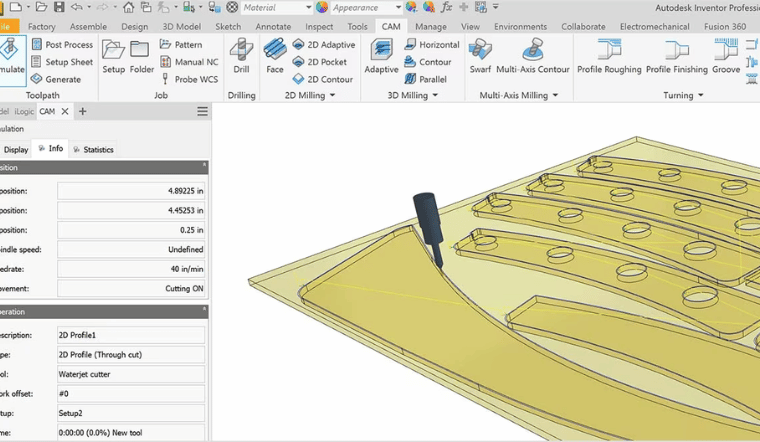The width and height of the screenshot is (760, 442).
Task: Click the Open file folder icon
Action: point(41,7)
